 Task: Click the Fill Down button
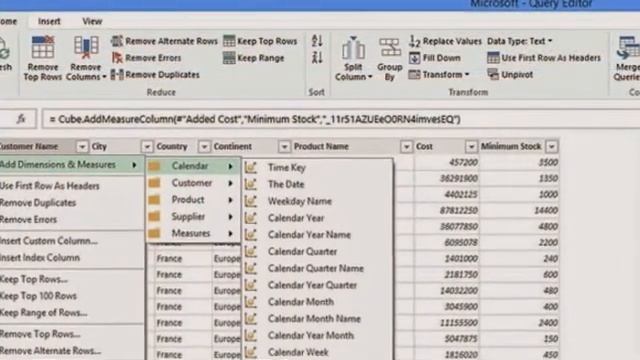pyautogui.click(x=435, y=58)
